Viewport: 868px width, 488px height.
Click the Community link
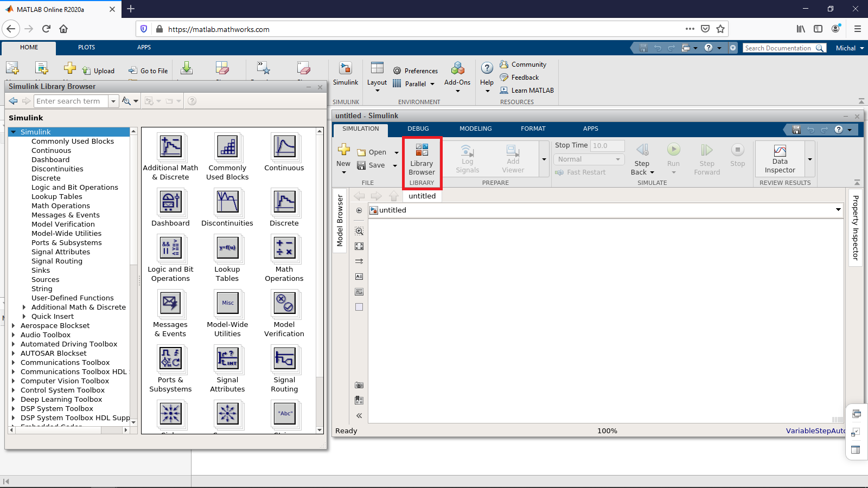click(x=523, y=65)
